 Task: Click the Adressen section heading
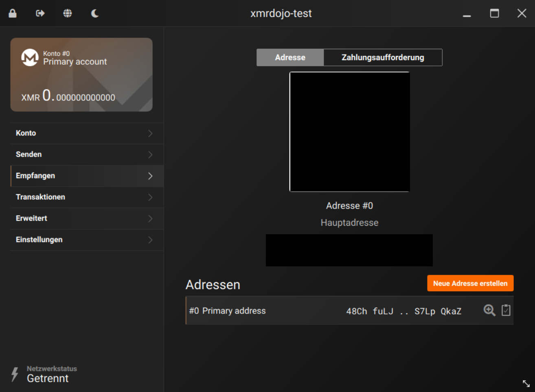213,285
